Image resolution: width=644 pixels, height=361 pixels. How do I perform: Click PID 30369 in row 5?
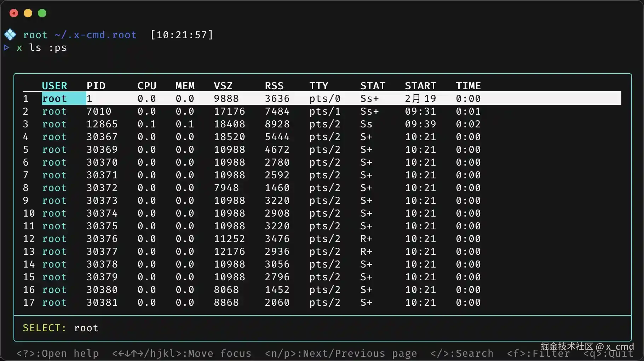[102, 149]
